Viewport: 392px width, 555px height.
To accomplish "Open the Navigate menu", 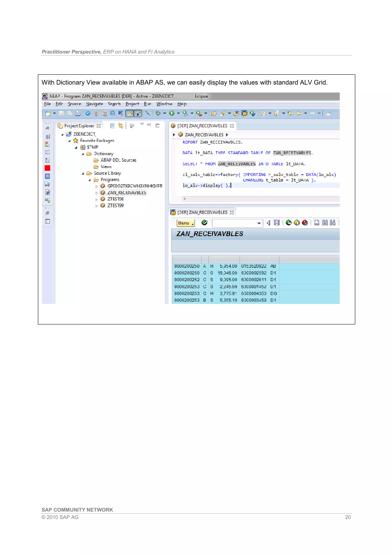I will (94, 104).
